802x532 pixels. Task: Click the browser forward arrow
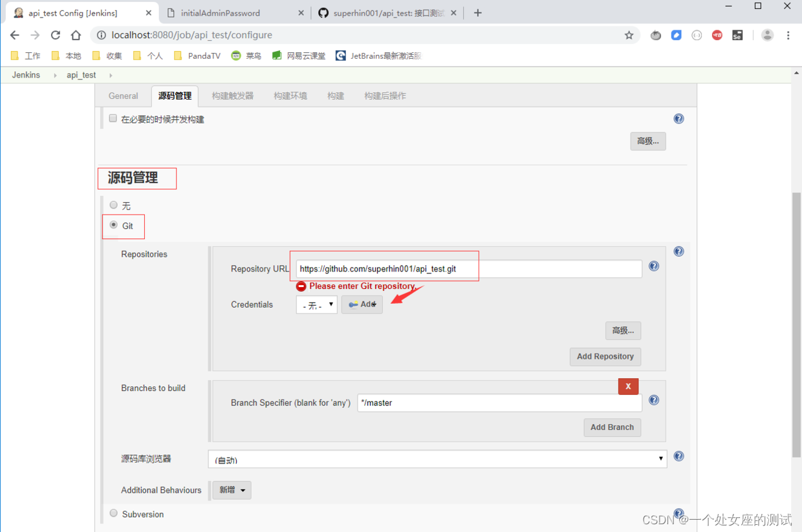point(35,36)
